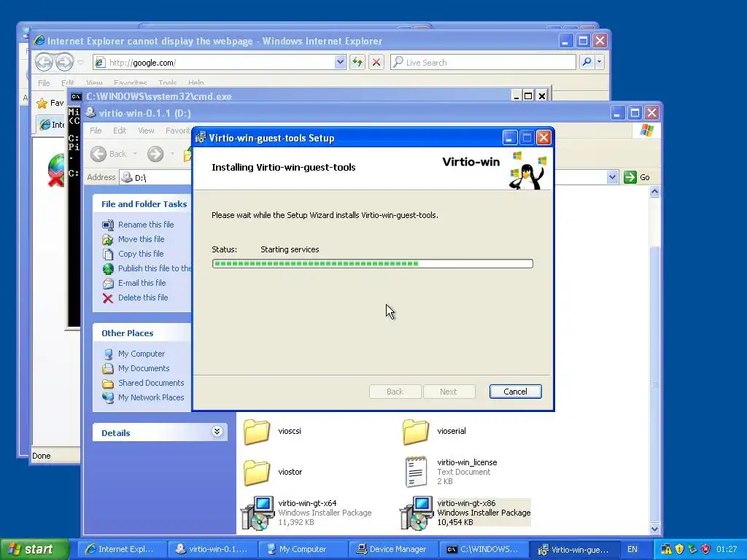Screen dimensions: 747x560
Task: Select the virtio-win_license text document icon
Action: pyautogui.click(x=415, y=472)
